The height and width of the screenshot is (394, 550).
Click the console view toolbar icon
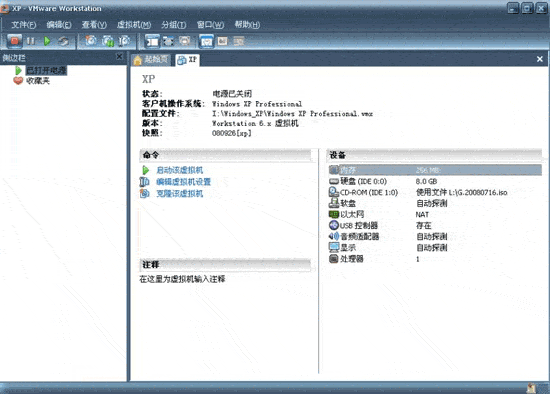coord(239,41)
